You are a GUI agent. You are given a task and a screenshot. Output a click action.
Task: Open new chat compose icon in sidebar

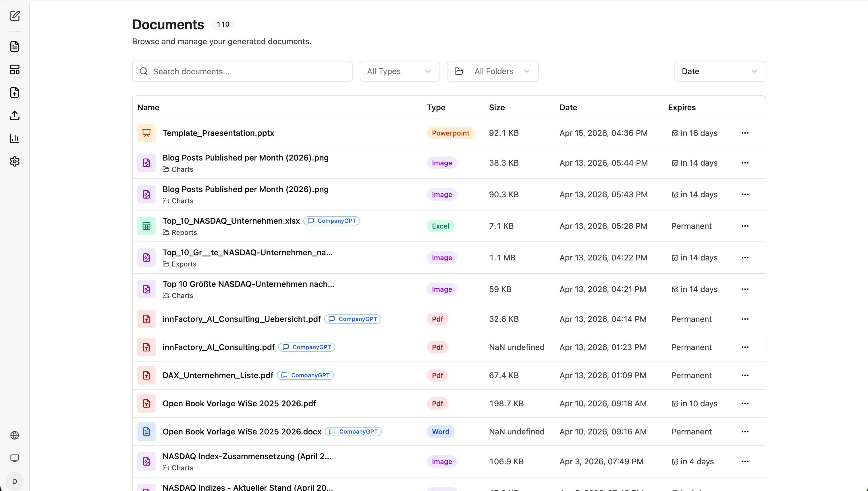tap(14, 16)
